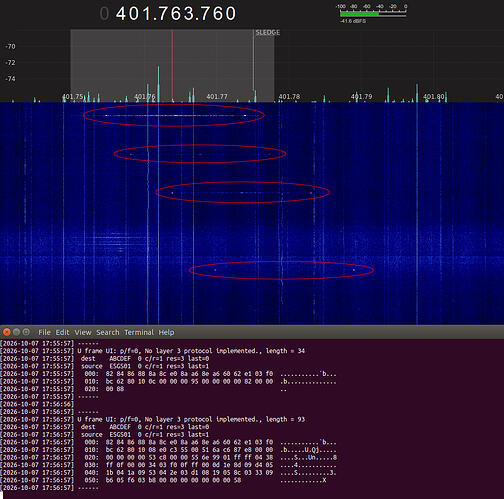Close the terminal window with red button
The width and height of the screenshot is (504, 499).
(x=7, y=332)
